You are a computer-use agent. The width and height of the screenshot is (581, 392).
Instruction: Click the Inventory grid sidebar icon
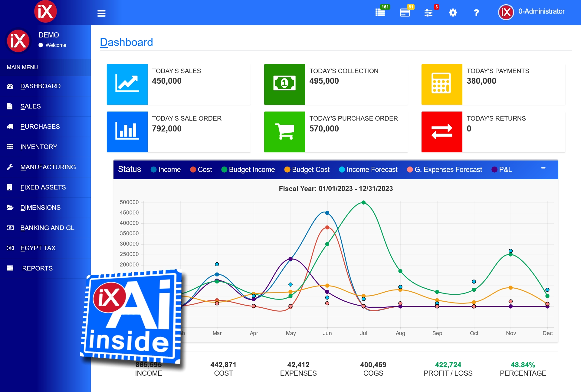(10, 147)
